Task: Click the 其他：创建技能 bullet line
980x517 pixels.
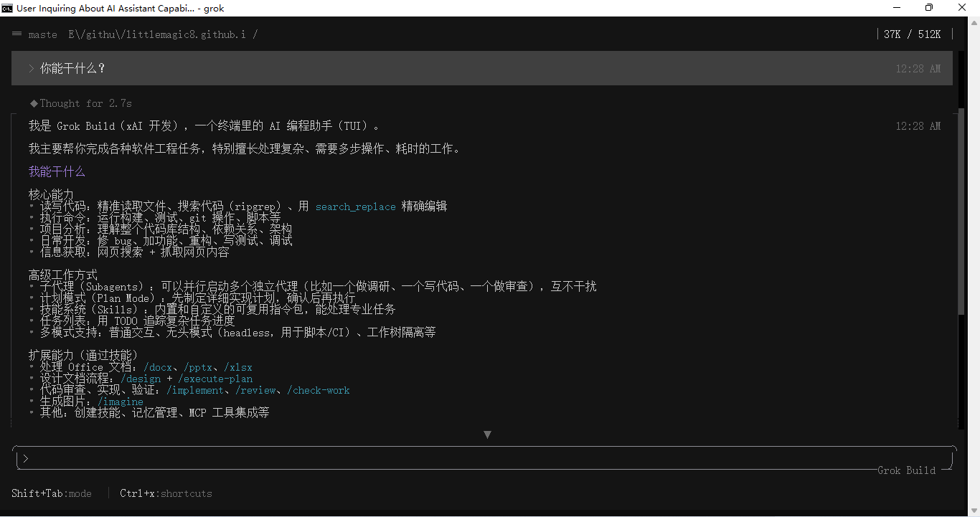Action: click(149, 412)
